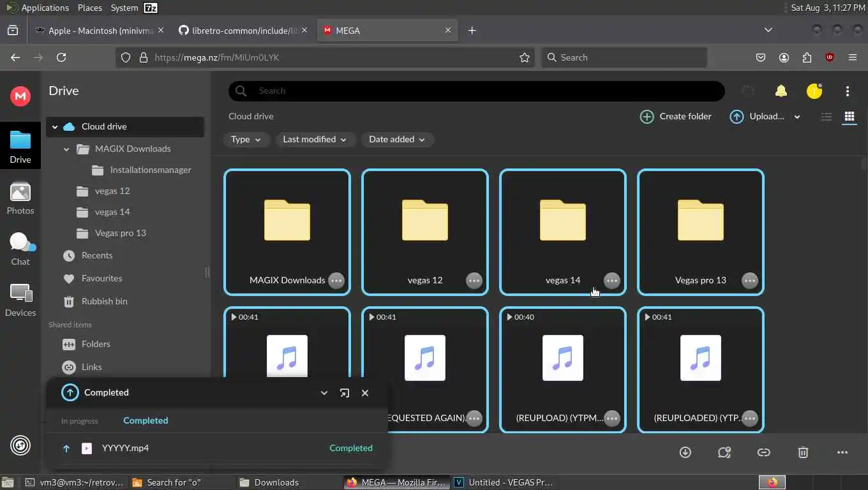Open options for vegas 12 folder

[474, 280]
